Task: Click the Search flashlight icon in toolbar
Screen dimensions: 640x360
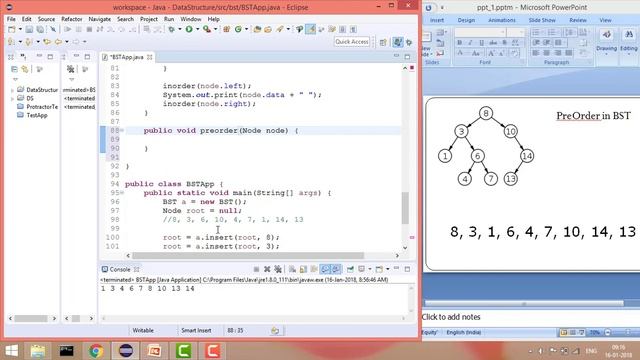Action: tap(280, 29)
